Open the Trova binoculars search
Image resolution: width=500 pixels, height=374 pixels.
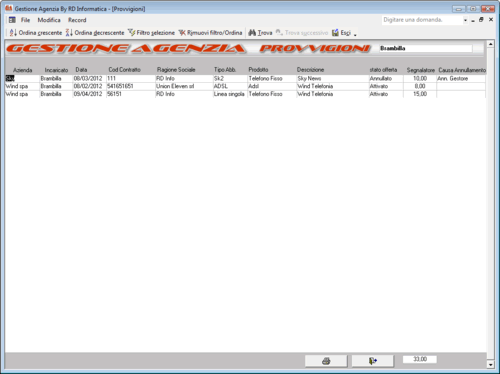260,33
